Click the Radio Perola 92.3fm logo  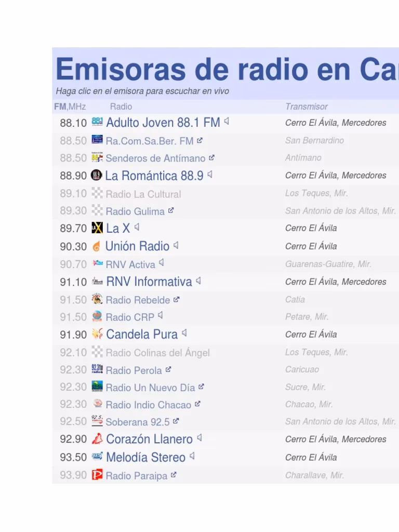(x=97, y=369)
